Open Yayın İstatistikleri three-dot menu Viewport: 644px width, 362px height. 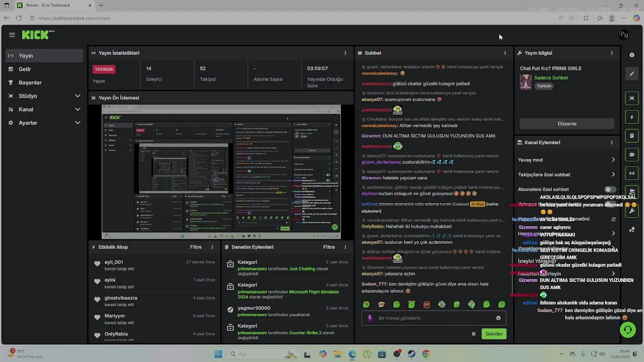(x=345, y=53)
